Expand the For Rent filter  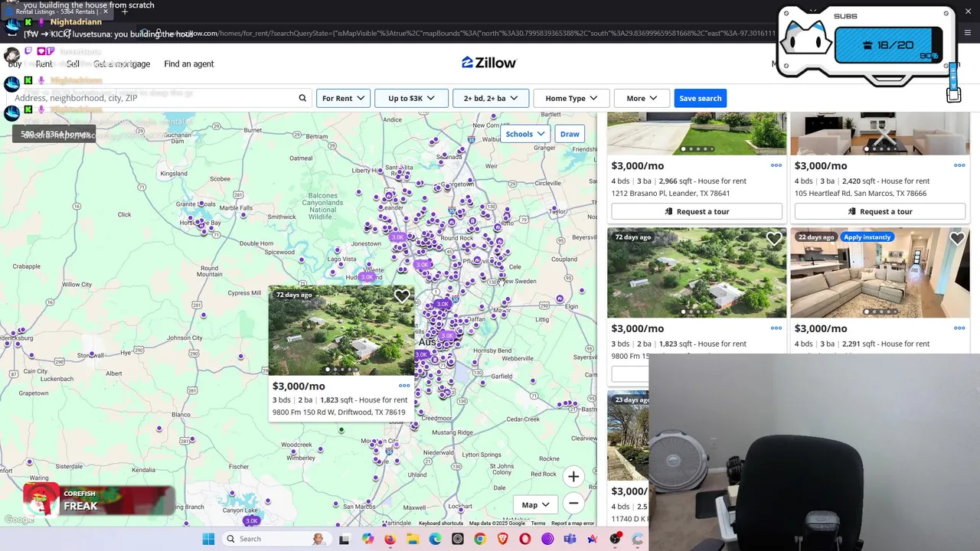click(x=343, y=98)
